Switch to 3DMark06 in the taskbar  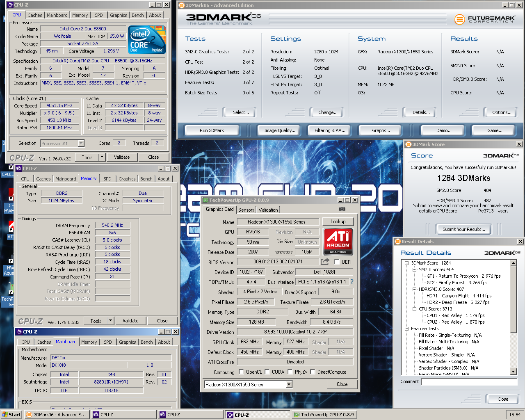[x=56, y=415]
